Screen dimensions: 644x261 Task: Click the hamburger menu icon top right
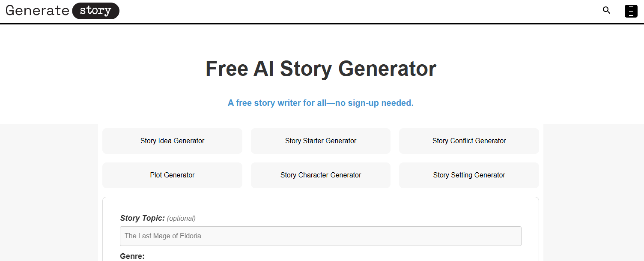click(x=631, y=10)
